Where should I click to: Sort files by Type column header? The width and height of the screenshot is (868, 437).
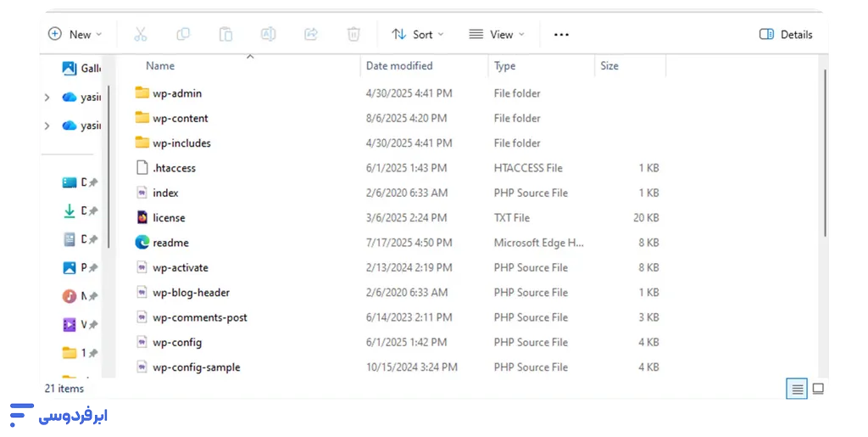pos(505,65)
